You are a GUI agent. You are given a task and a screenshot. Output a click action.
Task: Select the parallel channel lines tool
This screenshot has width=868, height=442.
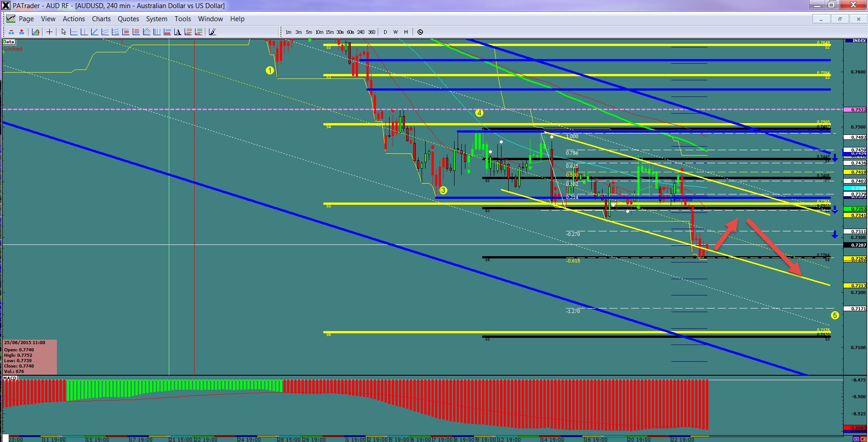[x=105, y=32]
